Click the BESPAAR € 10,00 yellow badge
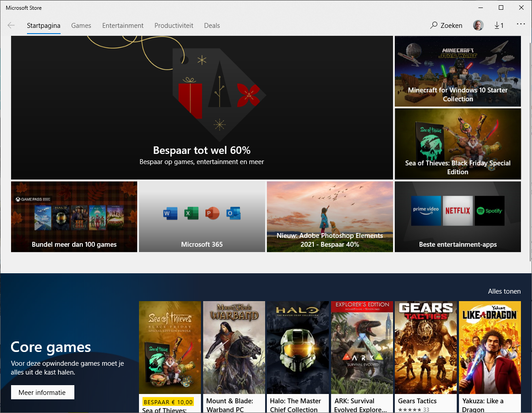532x413 pixels. pyautogui.click(x=168, y=402)
